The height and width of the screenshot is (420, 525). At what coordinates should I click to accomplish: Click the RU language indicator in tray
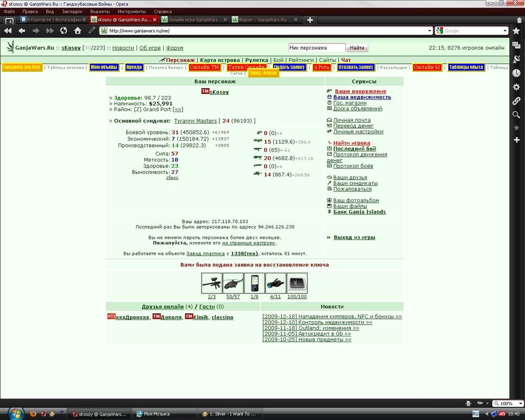pos(475,414)
